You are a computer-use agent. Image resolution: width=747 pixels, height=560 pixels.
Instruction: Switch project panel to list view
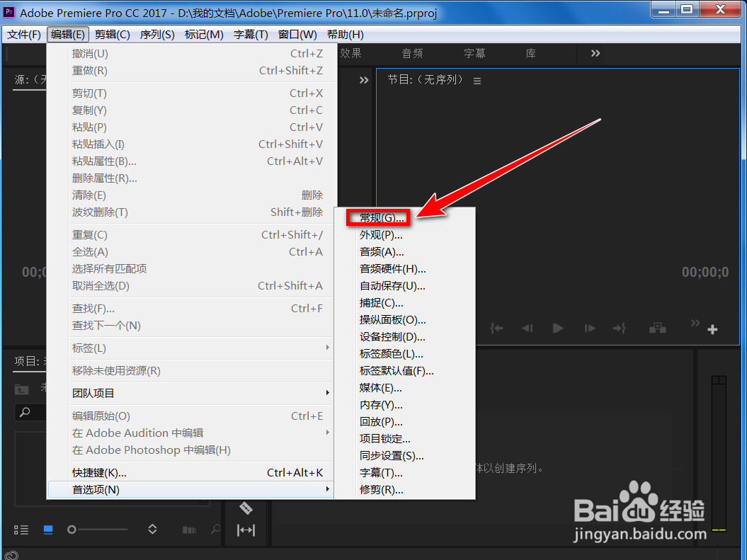pyautogui.click(x=21, y=530)
